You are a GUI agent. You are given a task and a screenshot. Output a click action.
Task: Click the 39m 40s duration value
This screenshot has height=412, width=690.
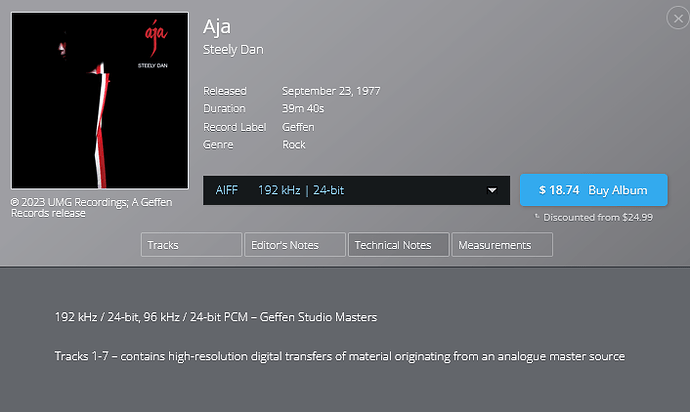point(303,108)
